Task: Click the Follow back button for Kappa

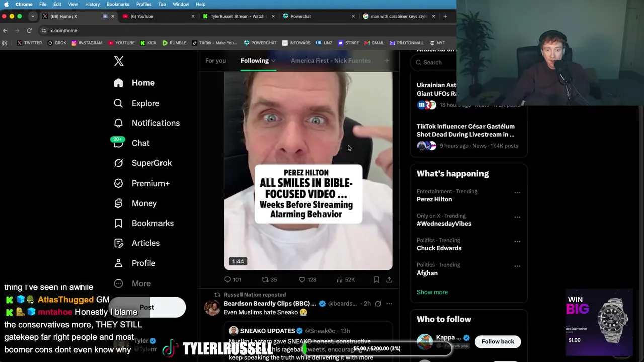Action: click(498, 342)
